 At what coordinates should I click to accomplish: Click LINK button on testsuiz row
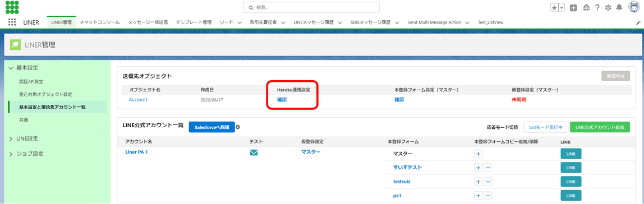[571, 182]
